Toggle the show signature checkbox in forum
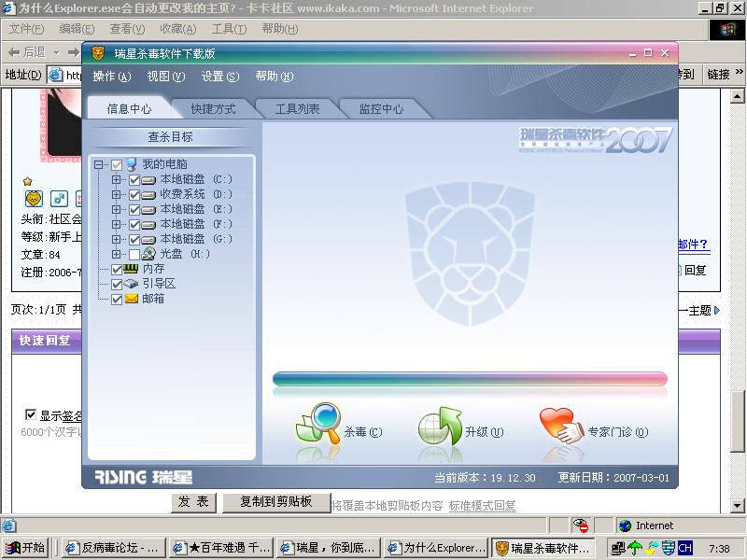Image resolution: width=747 pixels, height=560 pixels. 31,414
